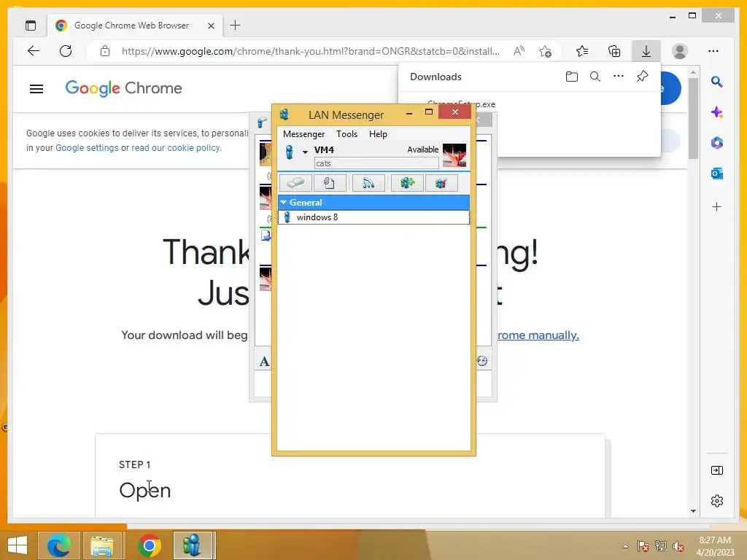The width and height of the screenshot is (747, 560).
Task: Click the Start Conversation button in LAN Messenger
Action: coord(295,183)
